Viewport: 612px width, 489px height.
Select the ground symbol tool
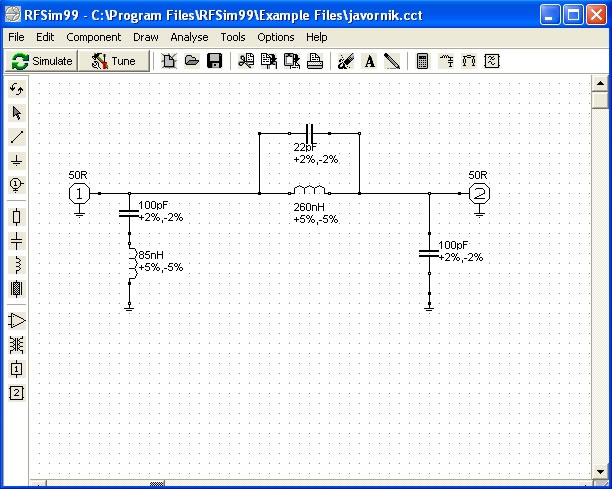(x=17, y=160)
